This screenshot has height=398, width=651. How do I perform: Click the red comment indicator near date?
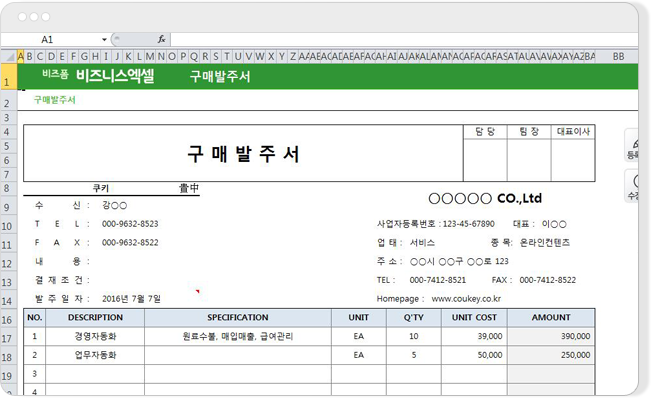tap(198, 291)
